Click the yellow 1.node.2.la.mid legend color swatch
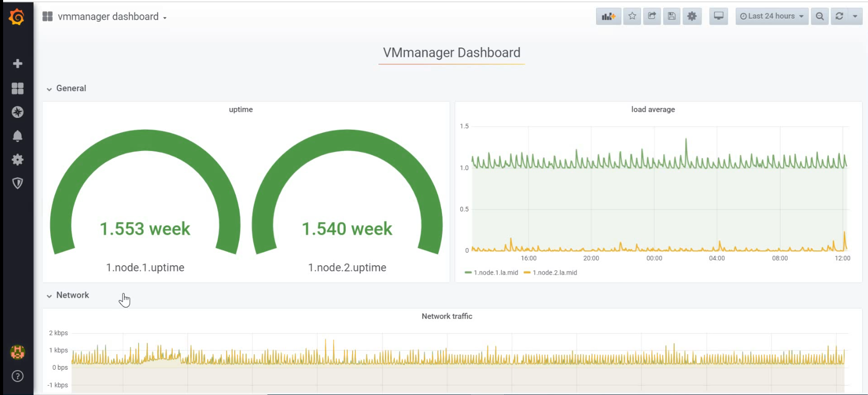 tap(527, 272)
